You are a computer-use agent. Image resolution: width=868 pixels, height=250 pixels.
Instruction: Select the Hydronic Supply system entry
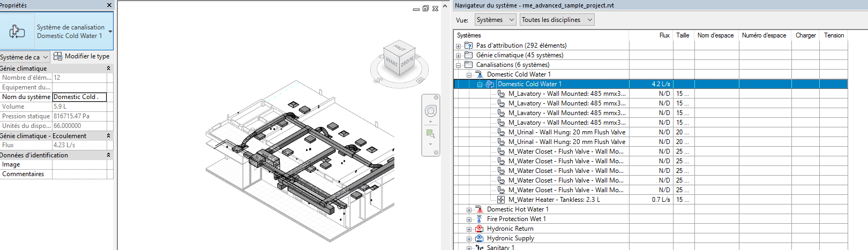click(x=510, y=238)
